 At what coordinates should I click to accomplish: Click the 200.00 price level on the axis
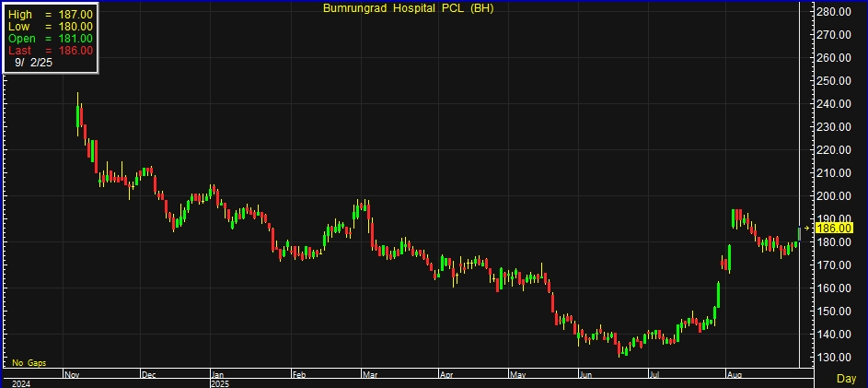click(x=835, y=196)
